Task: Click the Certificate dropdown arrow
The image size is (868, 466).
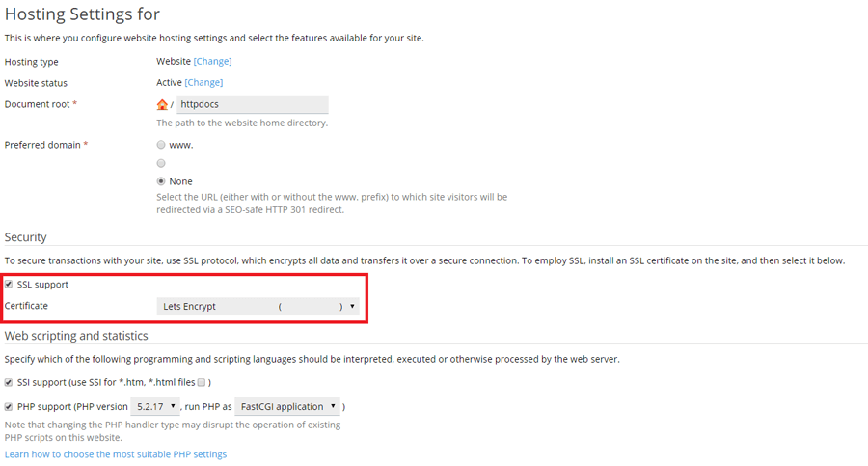Action: (x=352, y=306)
